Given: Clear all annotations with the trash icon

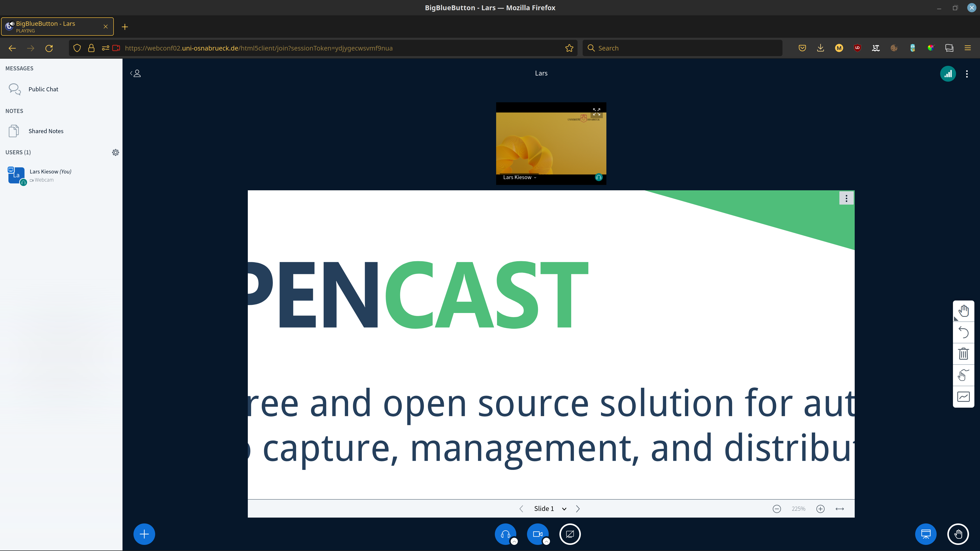Looking at the screenshot, I should (x=963, y=354).
